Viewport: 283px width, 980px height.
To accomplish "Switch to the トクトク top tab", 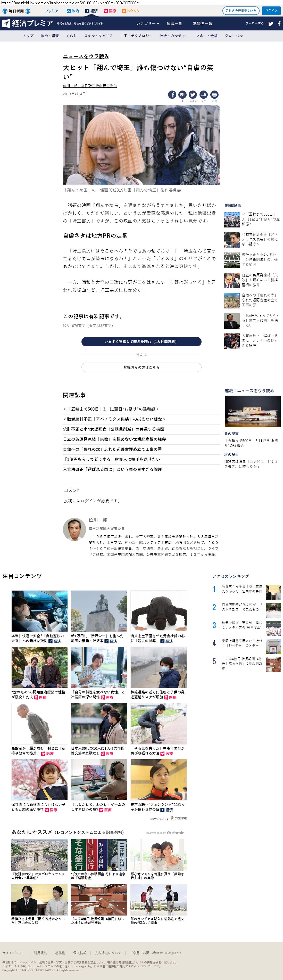I will coord(131,11).
